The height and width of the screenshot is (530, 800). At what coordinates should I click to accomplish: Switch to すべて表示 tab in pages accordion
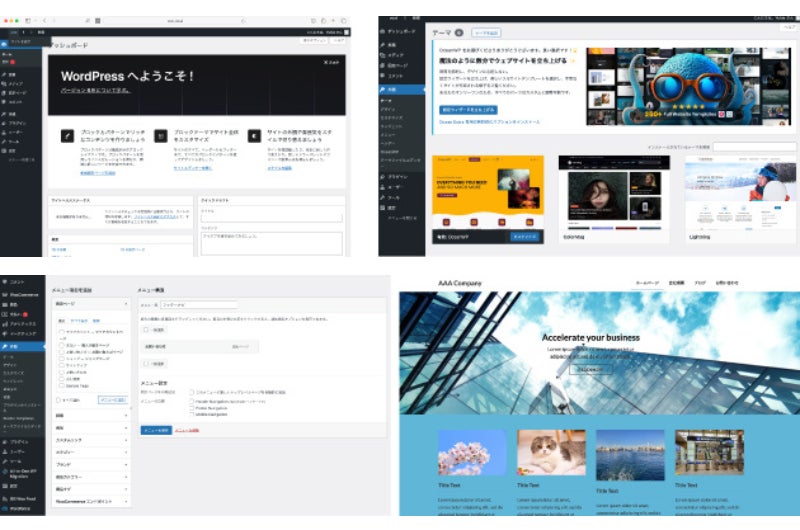79,321
